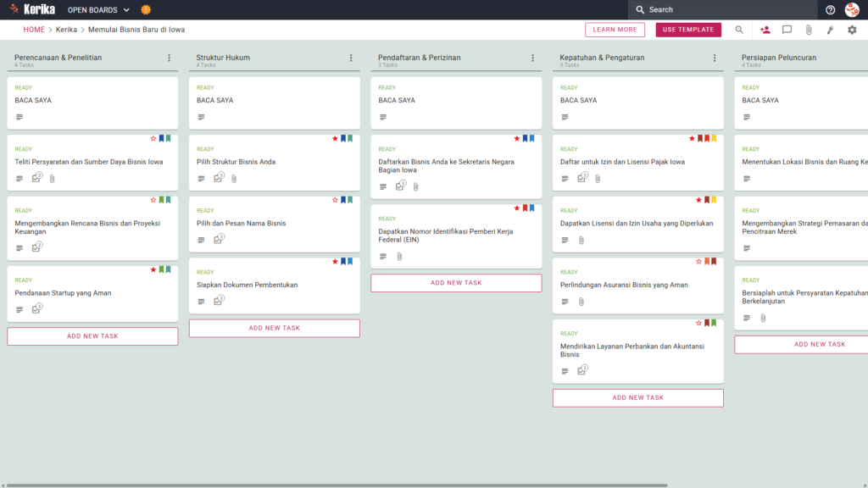Screen dimensions: 868x488
Task: Open the board chat icon
Action: tap(787, 30)
